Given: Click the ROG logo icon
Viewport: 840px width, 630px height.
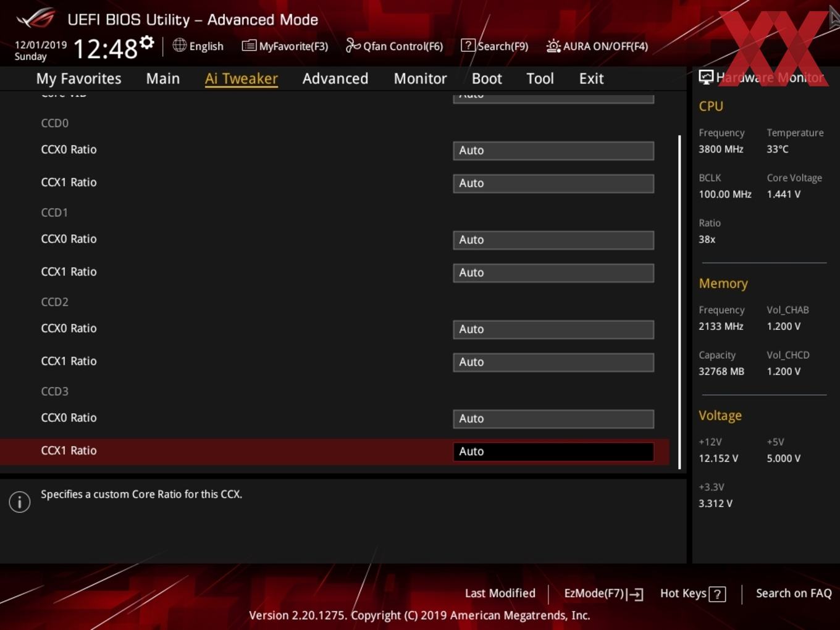Looking at the screenshot, I should (36, 19).
